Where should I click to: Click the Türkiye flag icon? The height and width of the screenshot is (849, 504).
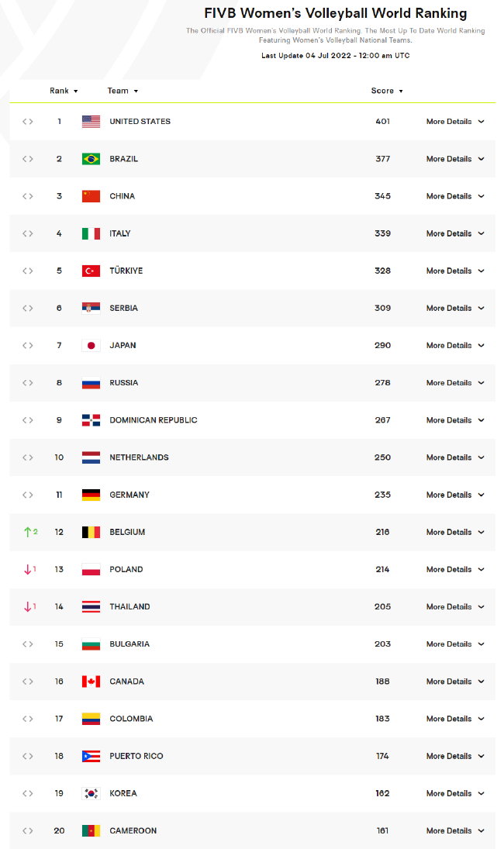pos(91,271)
